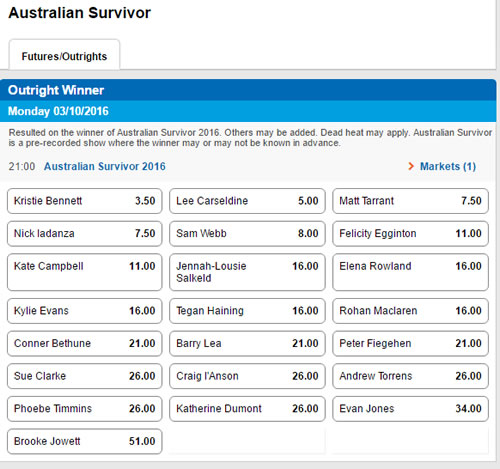
Task: Select Felicity Egginton at 11.00
Action: 410,234
